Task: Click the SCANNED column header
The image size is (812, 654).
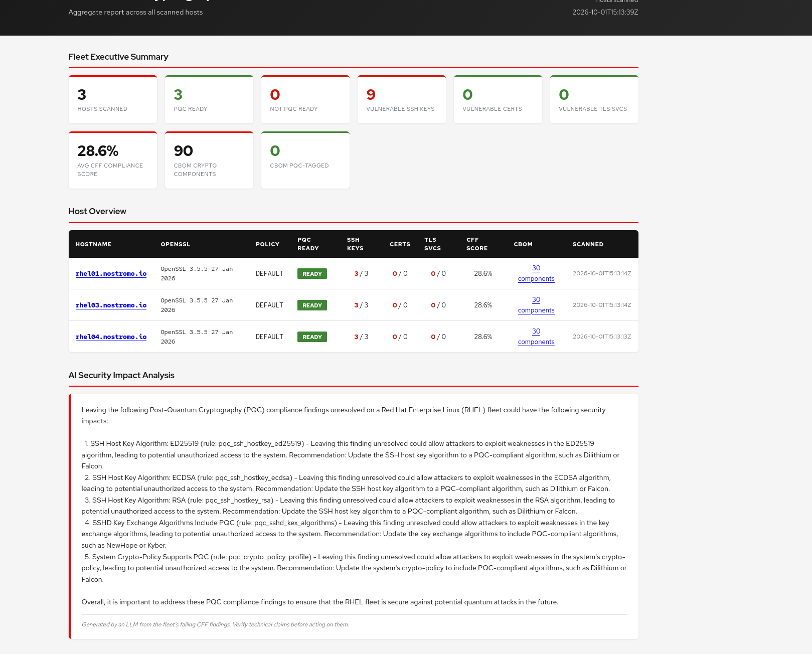Action: pyautogui.click(x=588, y=244)
